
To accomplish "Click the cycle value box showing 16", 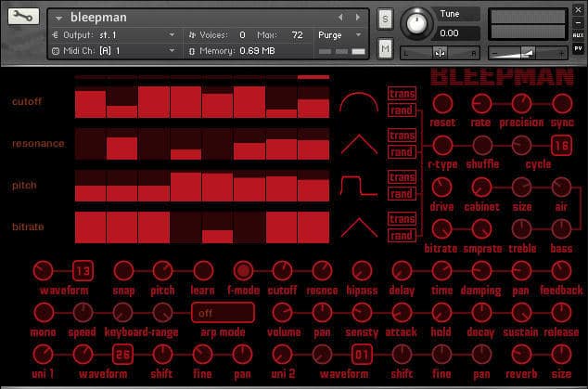I will coord(560,145).
